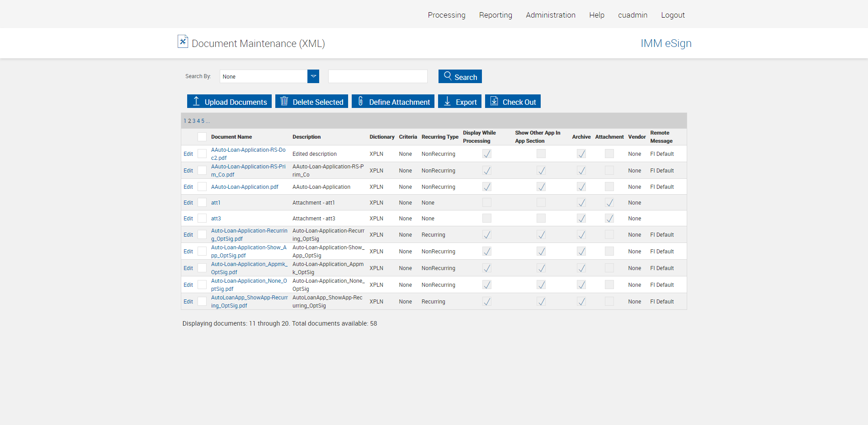Tick the selection checkbox for att3 row
The width and height of the screenshot is (868, 425).
[202, 219]
